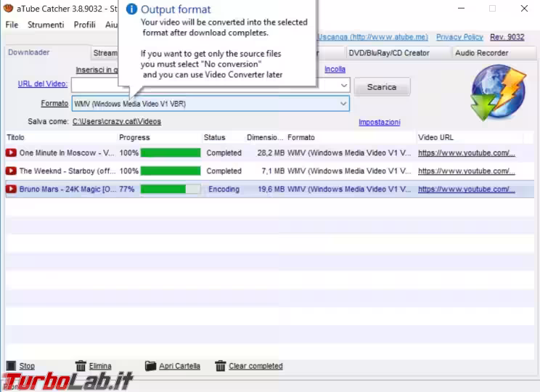Select the "Bruno Mars - 24K Magic" title

tap(67, 189)
